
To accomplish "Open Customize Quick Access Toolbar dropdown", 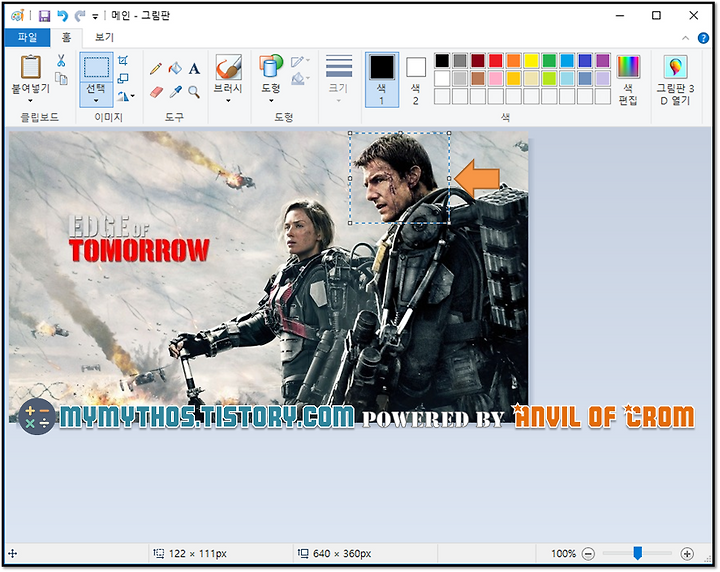I will (x=95, y=17).
